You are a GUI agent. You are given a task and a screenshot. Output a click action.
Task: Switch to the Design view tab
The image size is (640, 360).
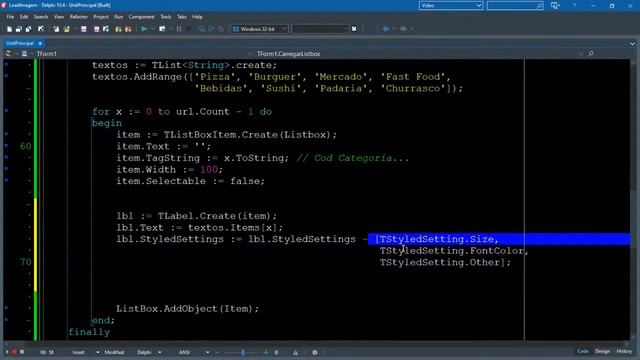[x=602, y=351]
